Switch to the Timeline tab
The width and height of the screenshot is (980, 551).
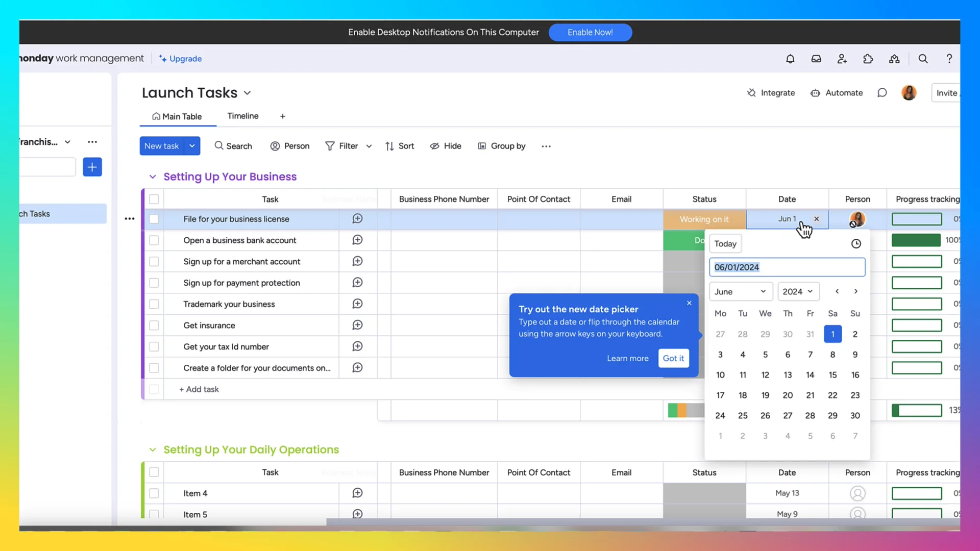pos(243,116)
